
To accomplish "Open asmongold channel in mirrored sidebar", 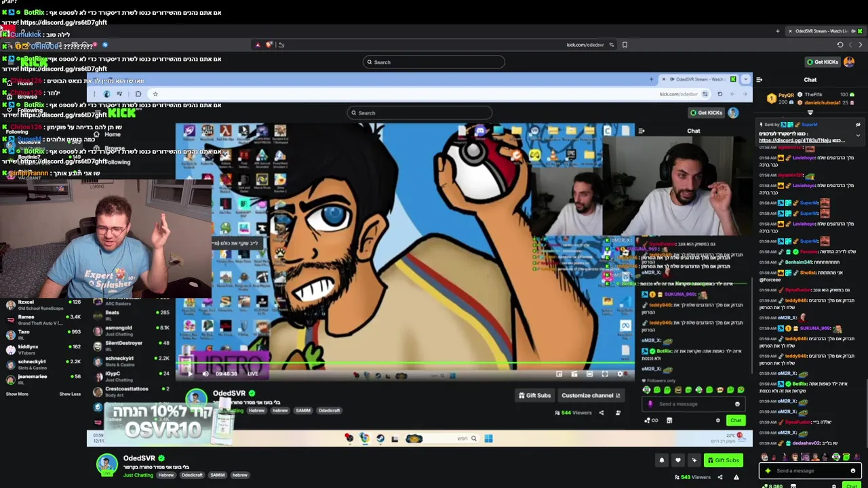I will 132,330.
